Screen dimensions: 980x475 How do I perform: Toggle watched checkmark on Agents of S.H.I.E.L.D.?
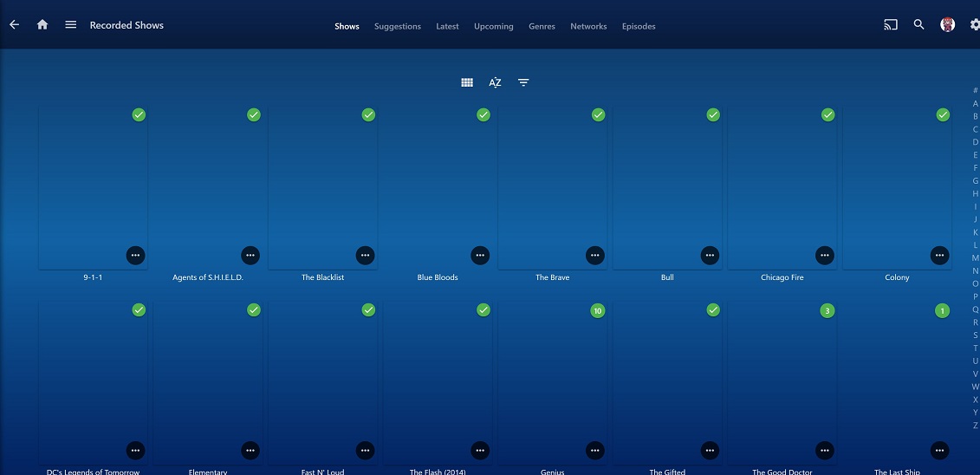254,114
